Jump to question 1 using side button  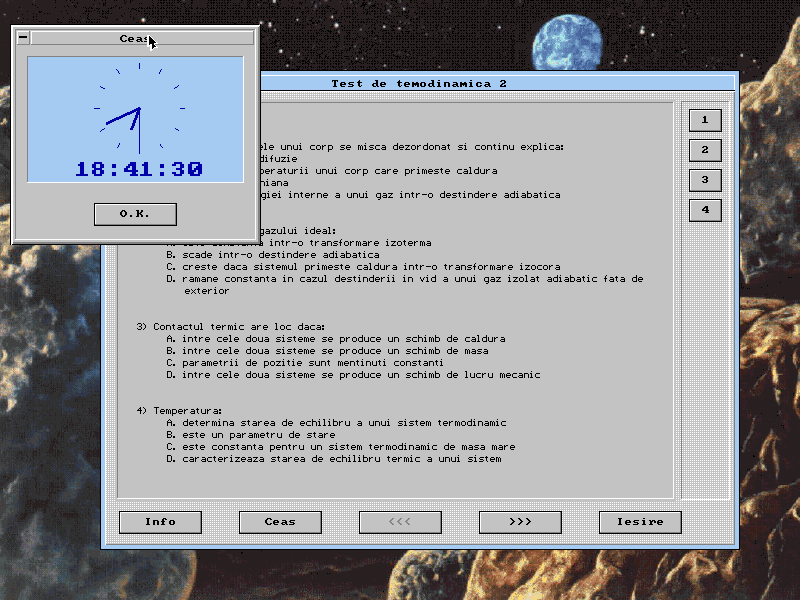[705, 120]
